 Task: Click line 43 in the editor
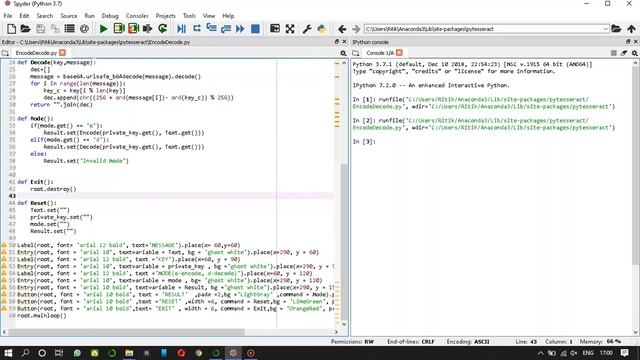click(x=175, y=196)
